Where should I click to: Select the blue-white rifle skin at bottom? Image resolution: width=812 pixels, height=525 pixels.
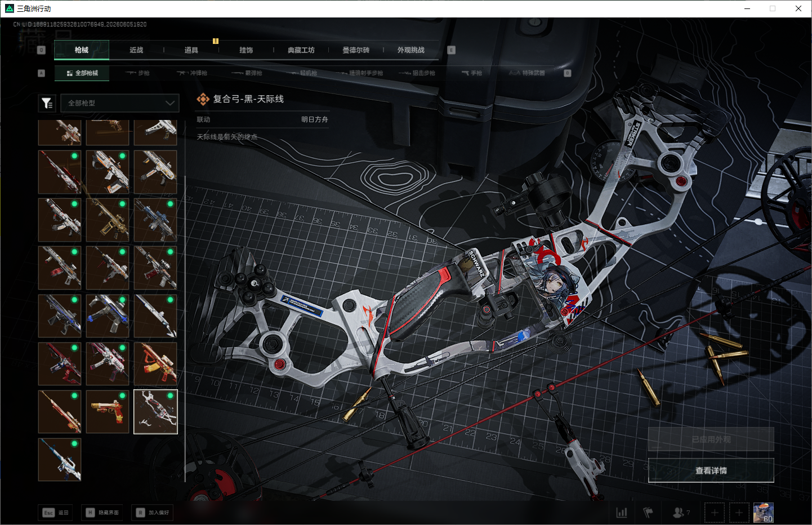pyautogui.click(x=60, y=460)
